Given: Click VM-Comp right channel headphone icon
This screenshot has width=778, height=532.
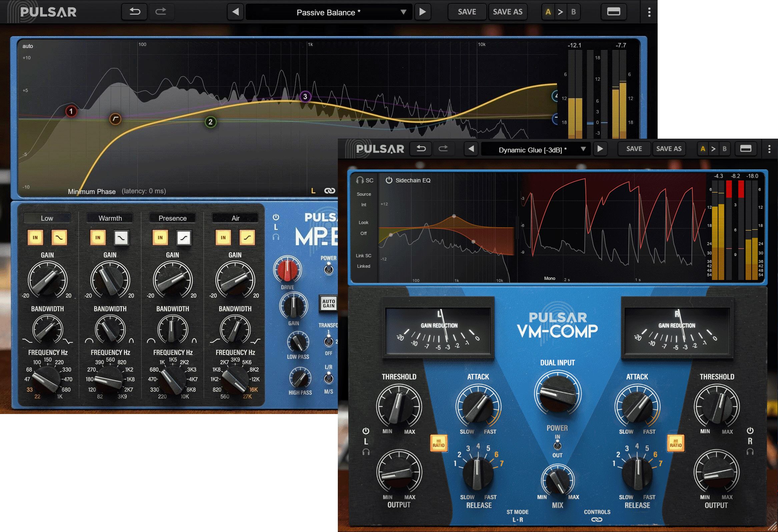Looking at the screenshot, I should point(750,452).
